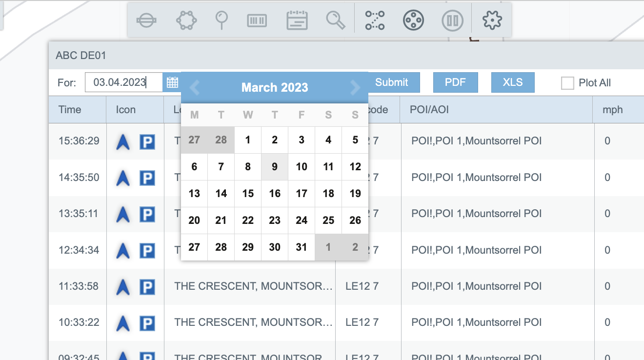Open the settings gear icon
This screenshot has width=644, height=360.
(492, 20)
